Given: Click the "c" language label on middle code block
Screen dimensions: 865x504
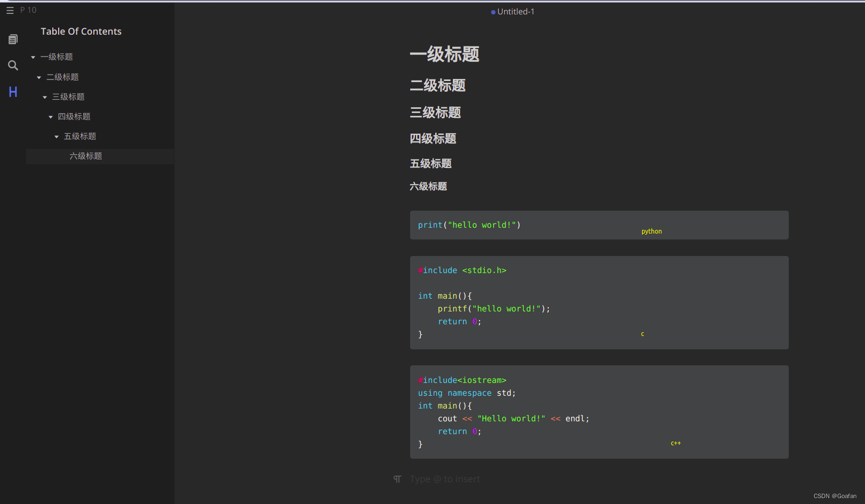Looking at the screenshot, I should (642, 333).
